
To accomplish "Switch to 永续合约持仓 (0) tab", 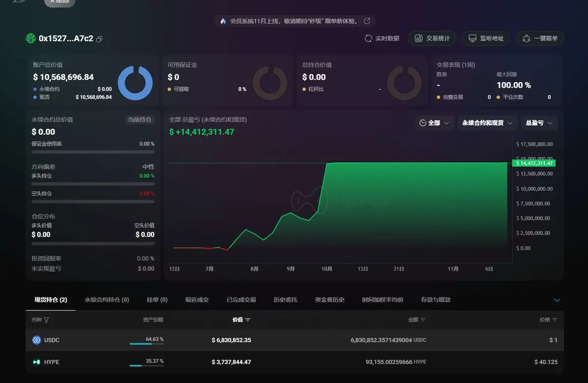I will click(107, 300).
